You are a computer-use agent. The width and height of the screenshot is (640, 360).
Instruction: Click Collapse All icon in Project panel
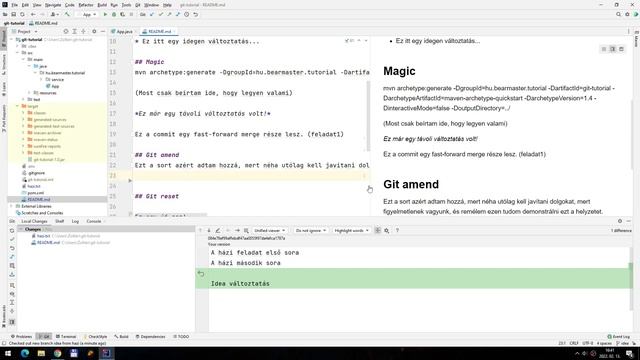pyautogui.click(x=83, y=31)
